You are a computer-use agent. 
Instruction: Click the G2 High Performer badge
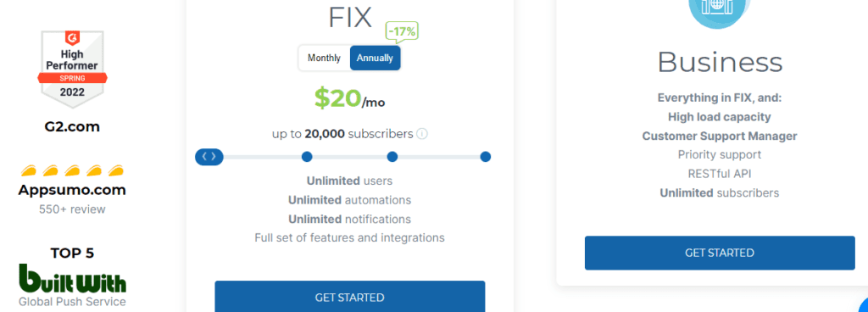[73, 69]
